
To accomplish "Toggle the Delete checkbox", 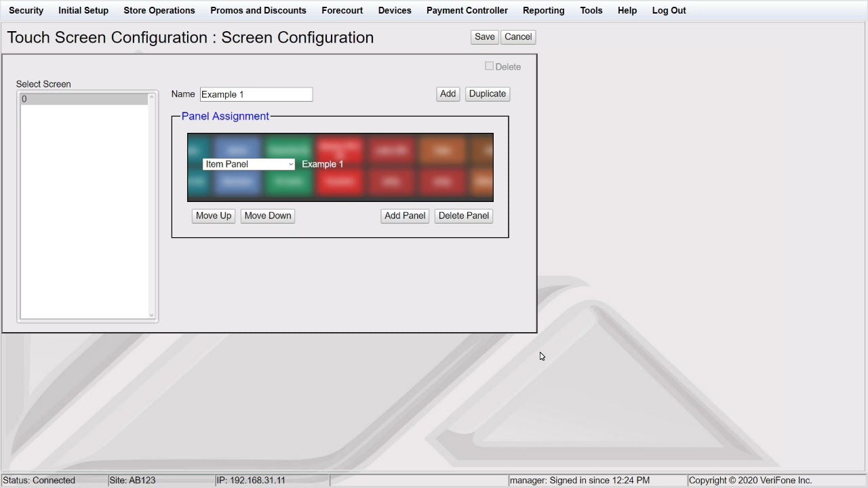I will pos(489,66).
